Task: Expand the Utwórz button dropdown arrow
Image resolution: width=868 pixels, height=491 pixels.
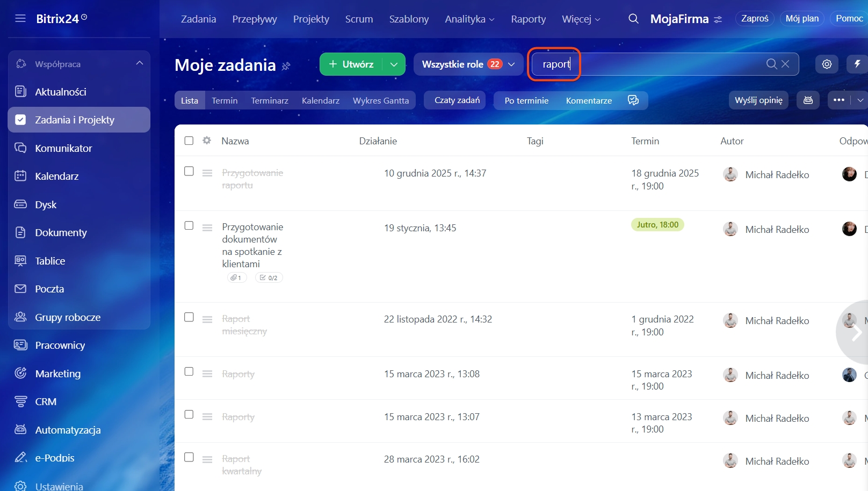Action: tap(394, 64)
